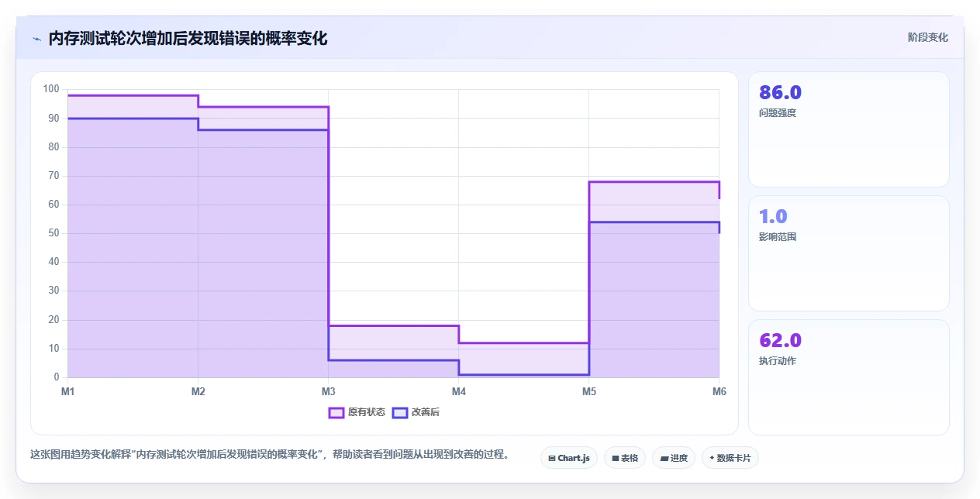Click the 50 y-axis value

(x=53, y=233)
